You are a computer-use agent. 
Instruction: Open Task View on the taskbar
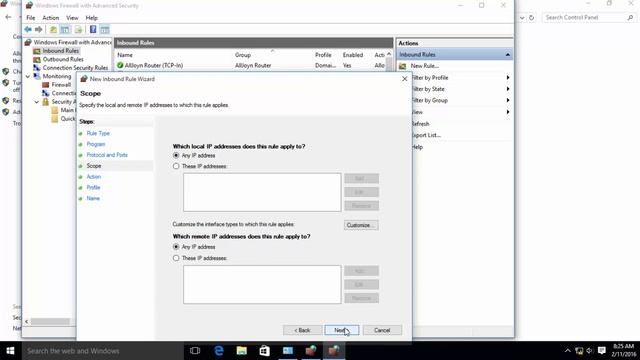click(x=195, y=351)
